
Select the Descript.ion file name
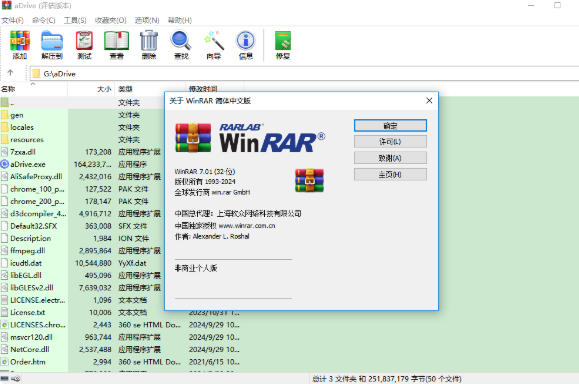(x=31, y=238)
